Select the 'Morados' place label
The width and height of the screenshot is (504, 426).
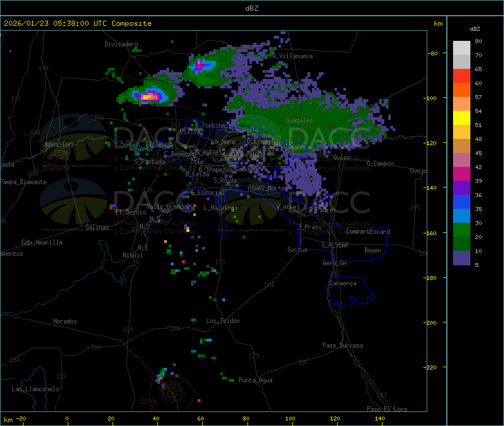[65, 321]
